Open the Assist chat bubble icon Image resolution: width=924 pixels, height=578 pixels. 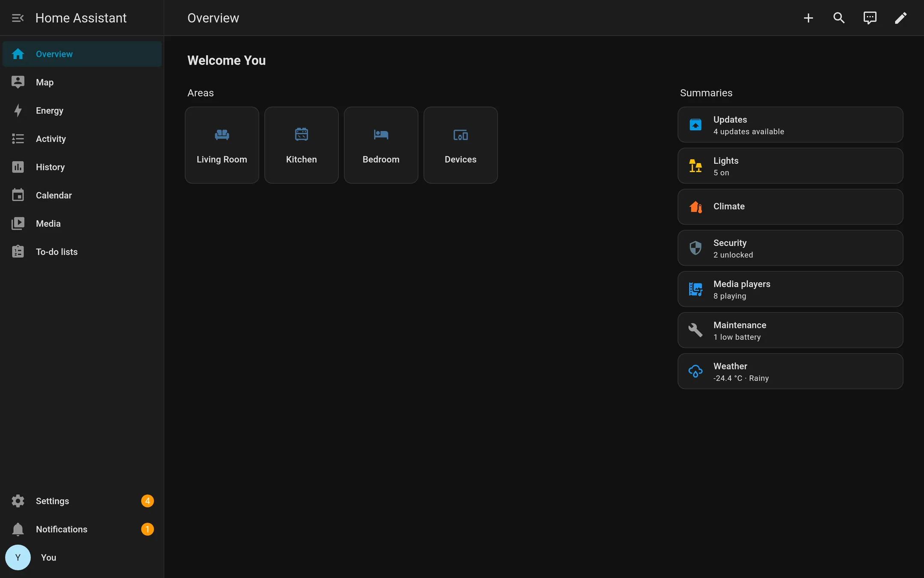(870, 18)
